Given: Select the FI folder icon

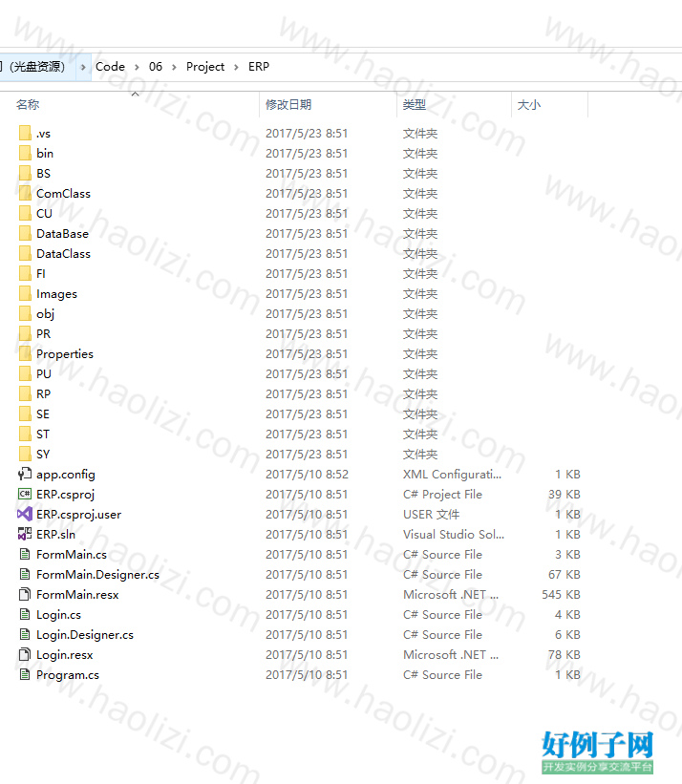Looking at the screenshot, I should coord(25,273).
